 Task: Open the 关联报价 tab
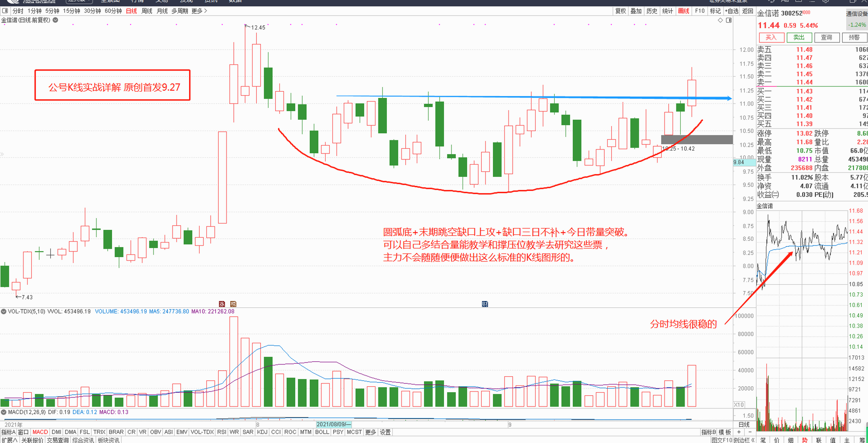pos(32,440)
